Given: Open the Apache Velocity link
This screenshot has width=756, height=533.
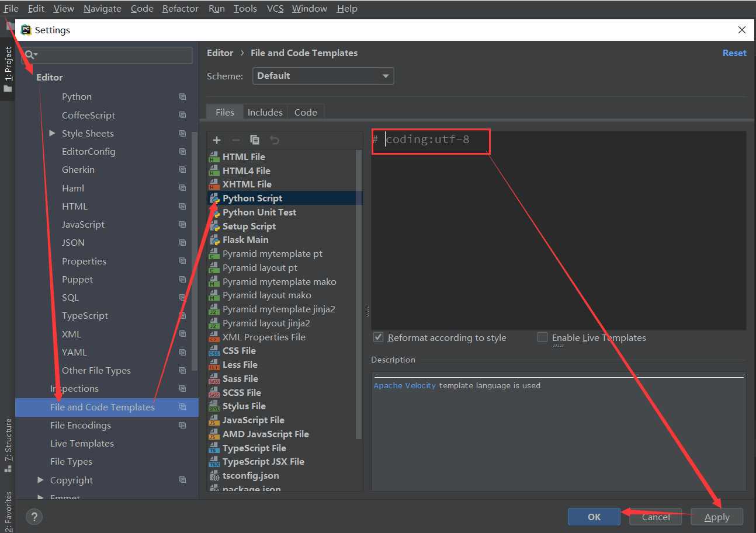Looking at the screenshot, I should click(404, 385).
